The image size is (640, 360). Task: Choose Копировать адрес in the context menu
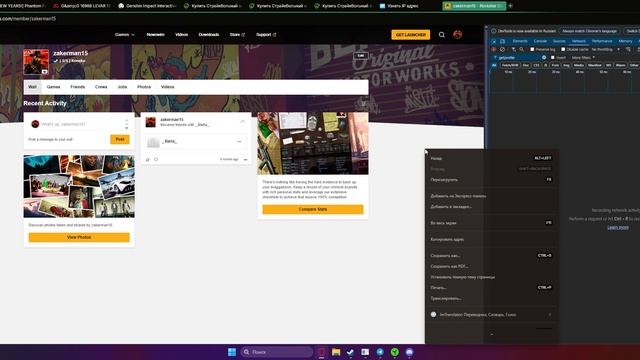491,239
